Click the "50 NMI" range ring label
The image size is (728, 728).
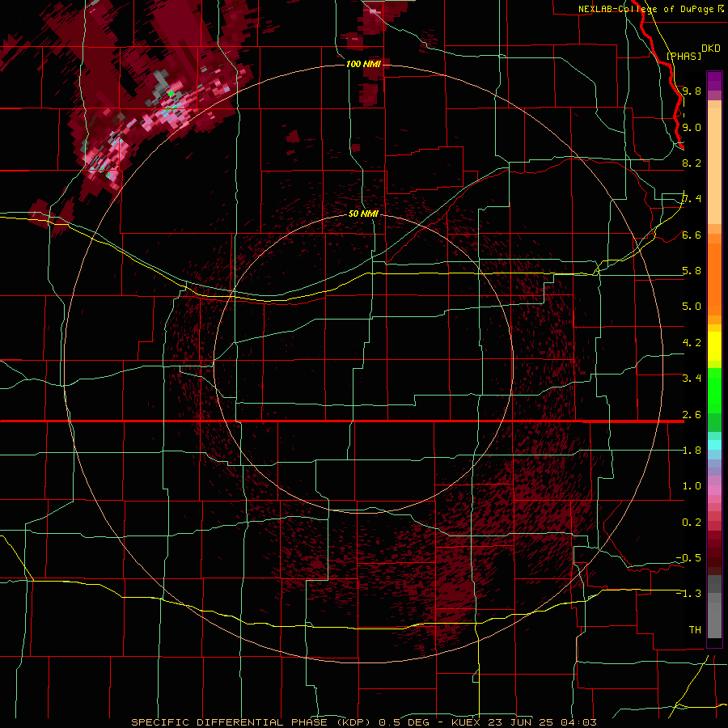(363, 214)
